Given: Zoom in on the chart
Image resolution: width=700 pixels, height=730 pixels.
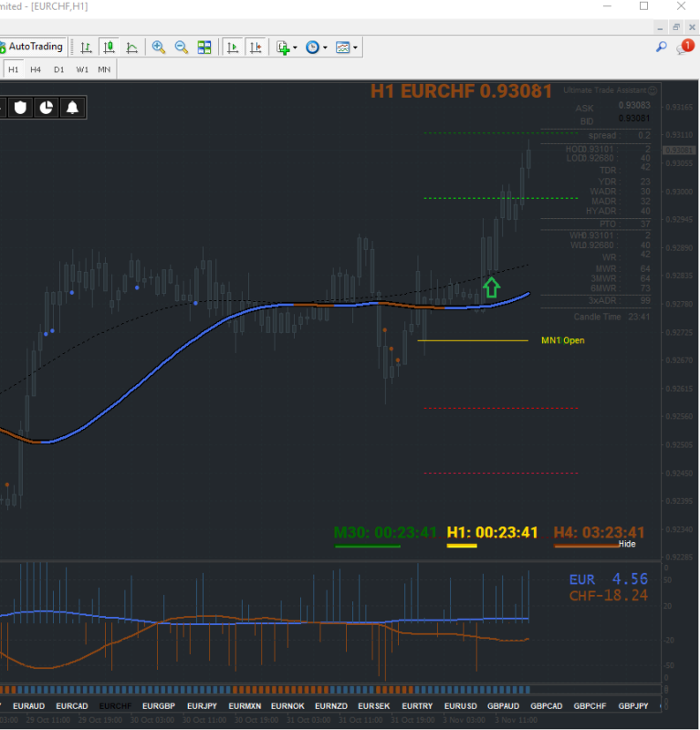Looking at the screenshot, I should [159, 47].
